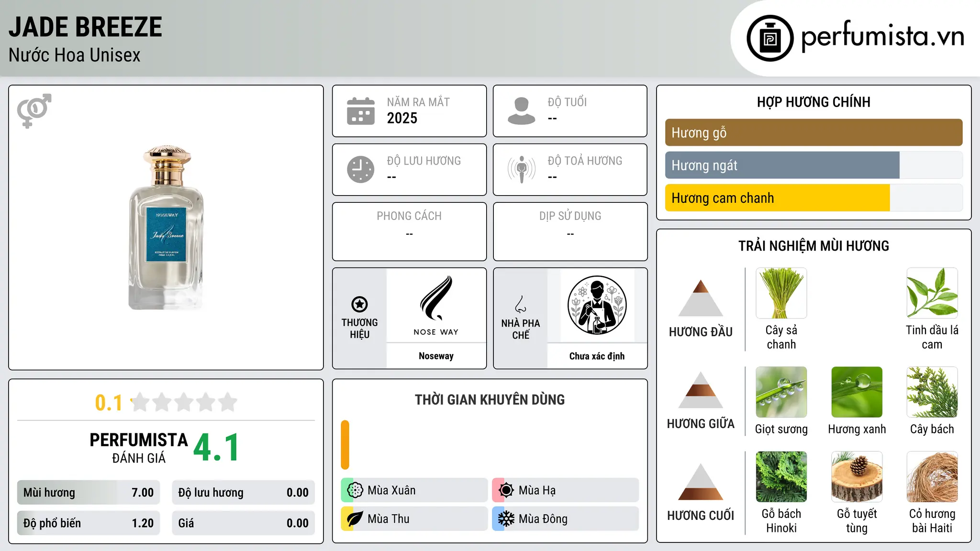Click the Phong cách card

(409, 231)
